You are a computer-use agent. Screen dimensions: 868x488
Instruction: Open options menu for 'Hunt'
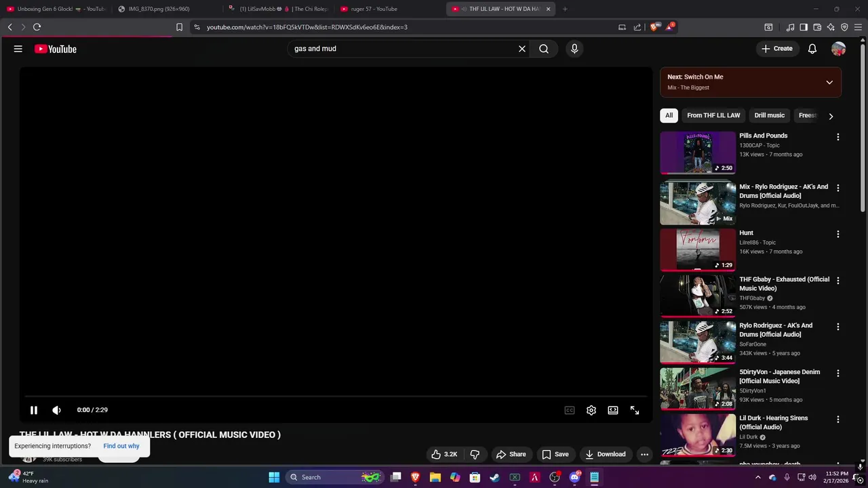point(838,234)
